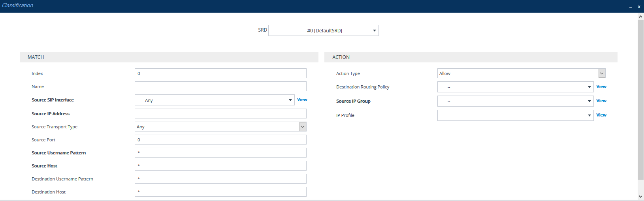Expand the Destination Routing Policy dropdown
This screenshot has width=644, height=201.
point(515,87)
